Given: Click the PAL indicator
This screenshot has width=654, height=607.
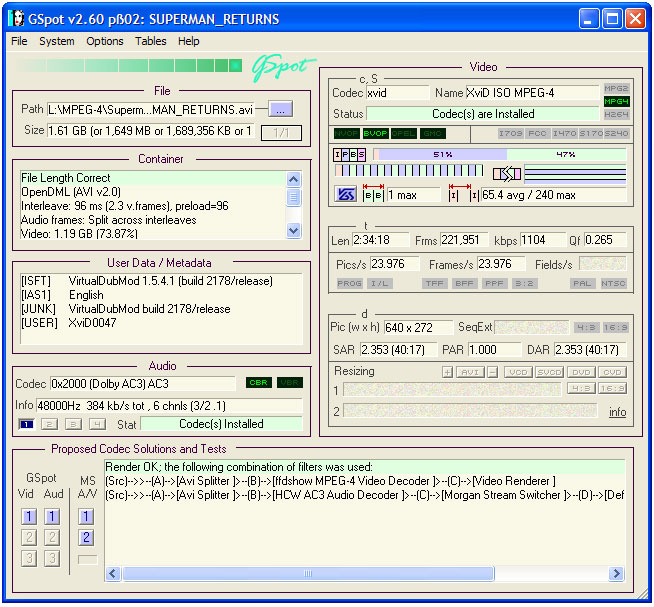Looking at the screenshot, I should [582, 284].
